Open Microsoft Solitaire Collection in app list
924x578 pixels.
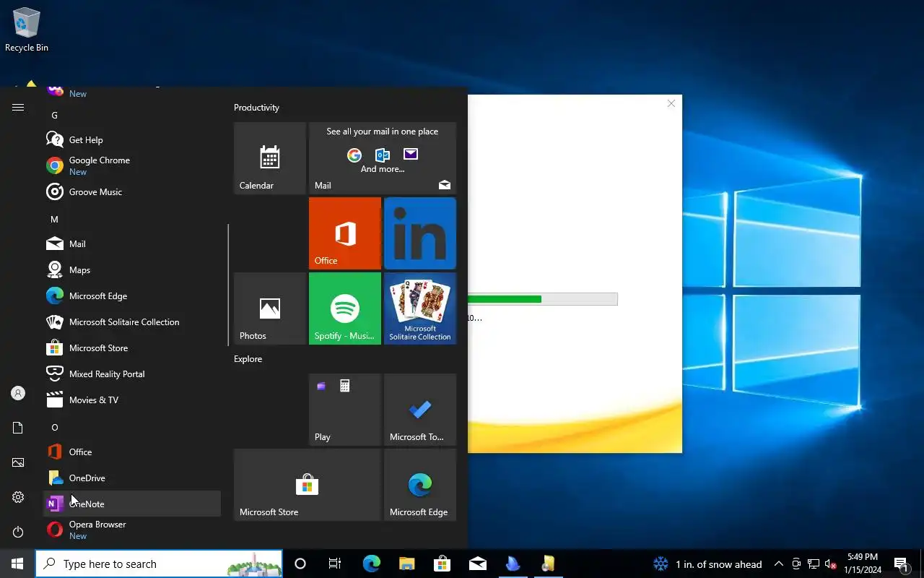click(x=132, y=322)
